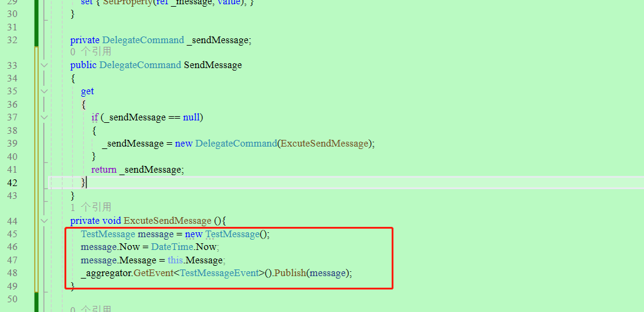The width and height of the screenshot is (644, 312).
Task: Click line number 48 in the gutter
Action: 12,274
